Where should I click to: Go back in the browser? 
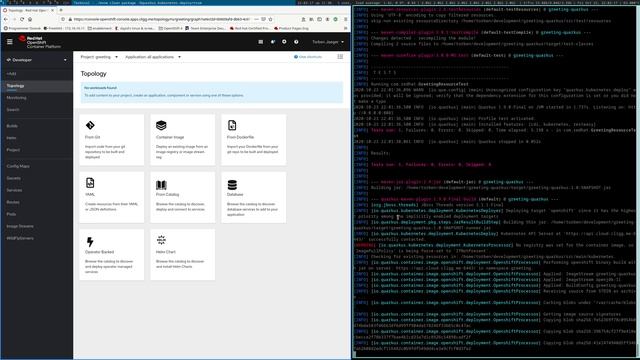tap(6, 19)
